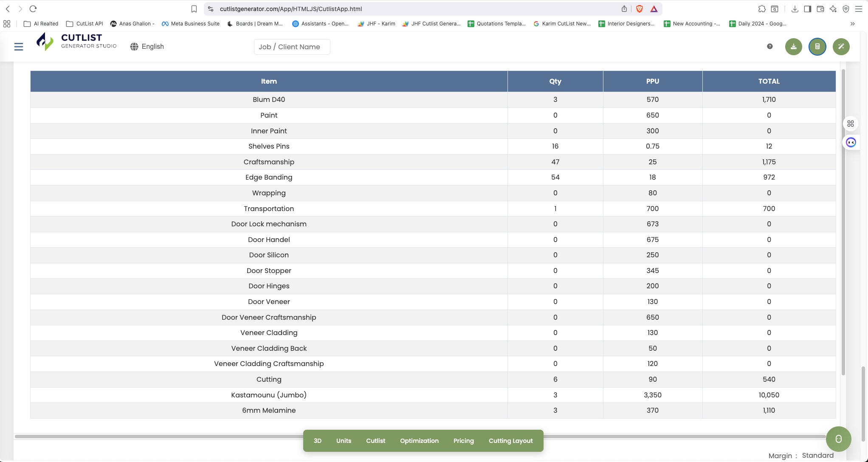Click the page reload icon
This screenshot has width=868, height=462.
pos(33,8)
